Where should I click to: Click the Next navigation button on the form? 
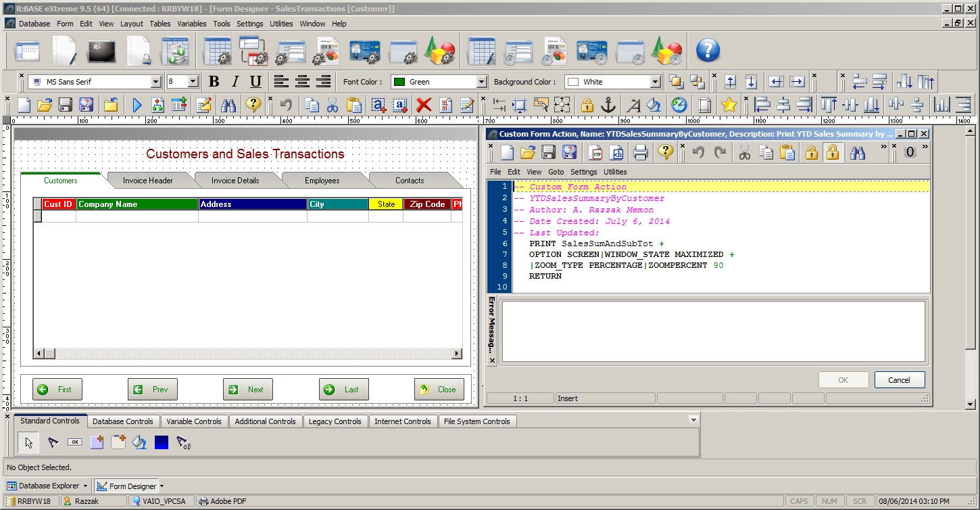pos(248,390)
